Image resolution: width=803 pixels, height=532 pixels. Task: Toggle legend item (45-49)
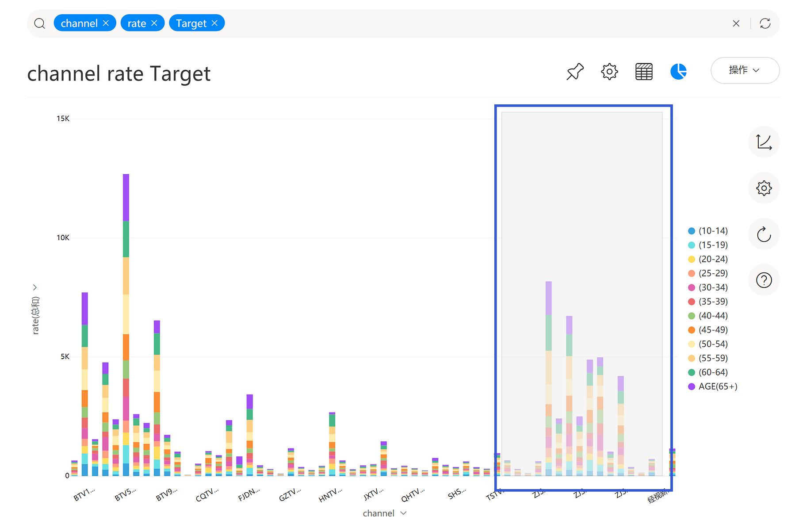(x=708, y=330)
